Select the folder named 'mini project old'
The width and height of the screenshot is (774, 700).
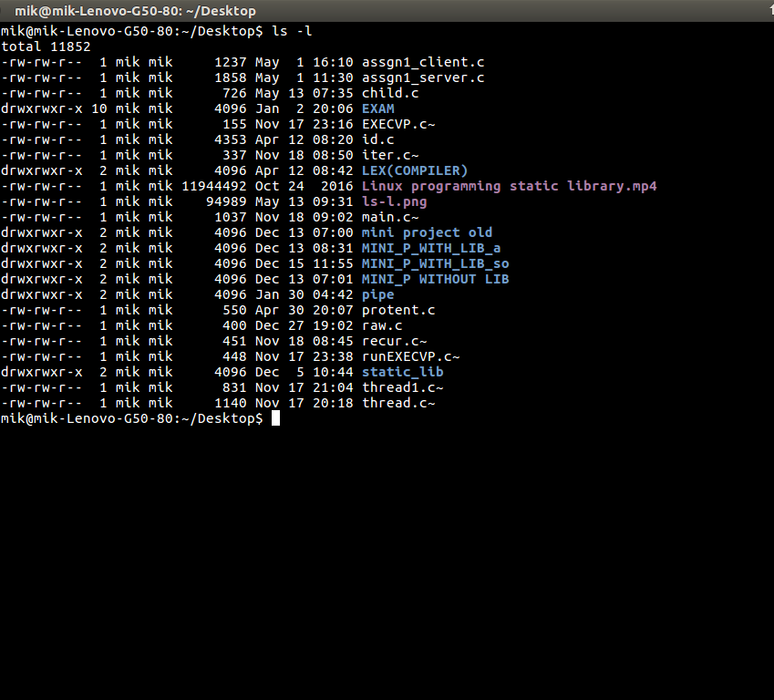point(428,232)
